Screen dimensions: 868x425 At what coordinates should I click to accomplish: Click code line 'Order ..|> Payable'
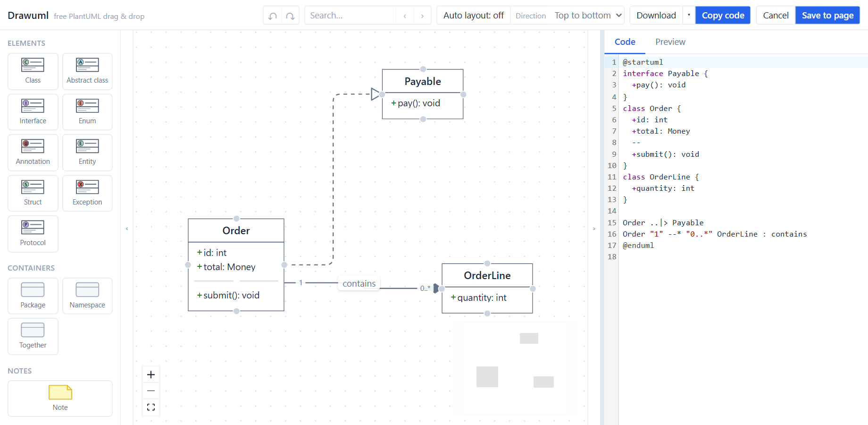click(663, 222)
